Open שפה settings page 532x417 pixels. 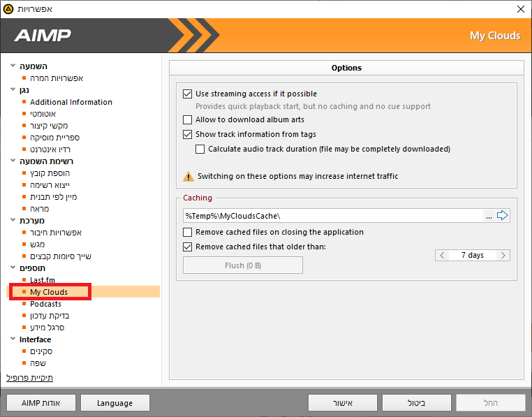38,363
